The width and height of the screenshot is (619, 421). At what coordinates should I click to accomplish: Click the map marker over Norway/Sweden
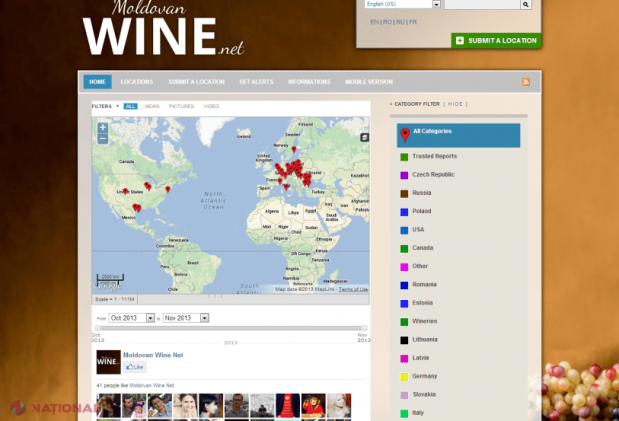(294, 149)
